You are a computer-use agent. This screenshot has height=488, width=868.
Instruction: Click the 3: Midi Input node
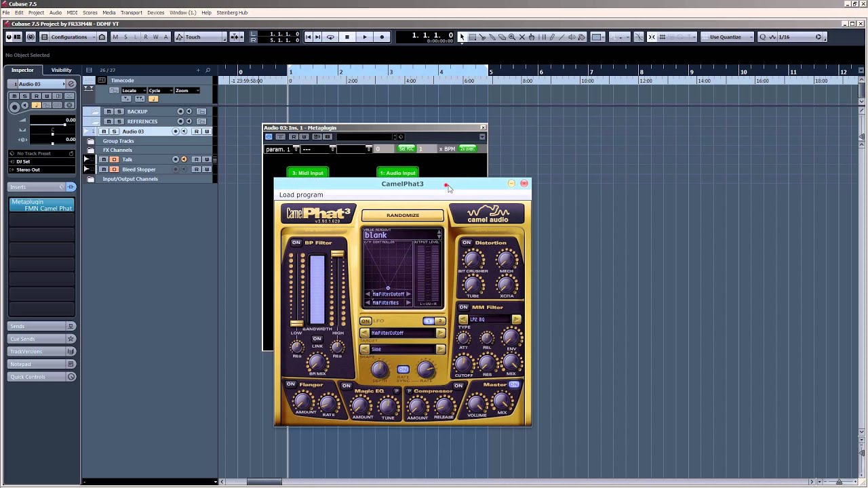point(307,173)
